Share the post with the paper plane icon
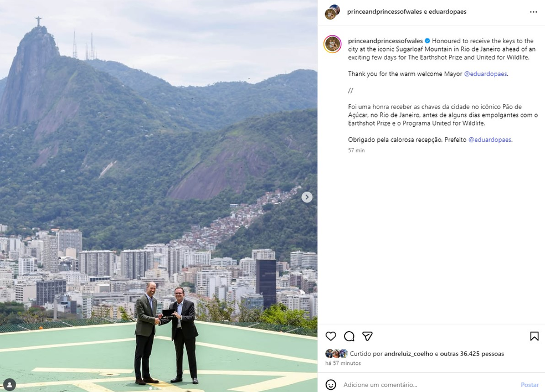This screenshot has height=392, width=545. click(x=367, y=336)
